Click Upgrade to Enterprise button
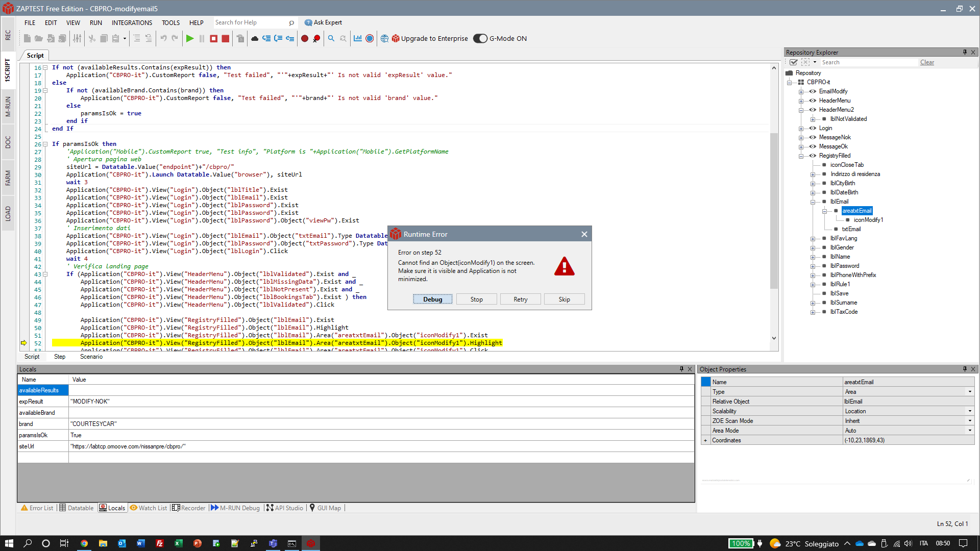Image resolution: width=980 pixels, height=551 pixels. click(x=430, y=38)
